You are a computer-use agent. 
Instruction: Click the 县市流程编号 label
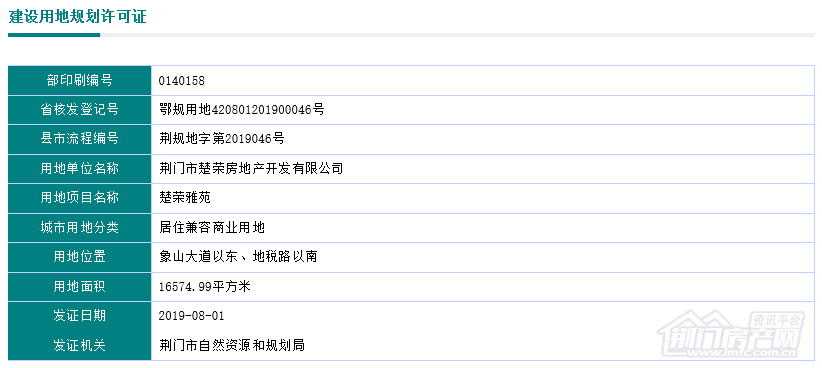tap(80, 139)
